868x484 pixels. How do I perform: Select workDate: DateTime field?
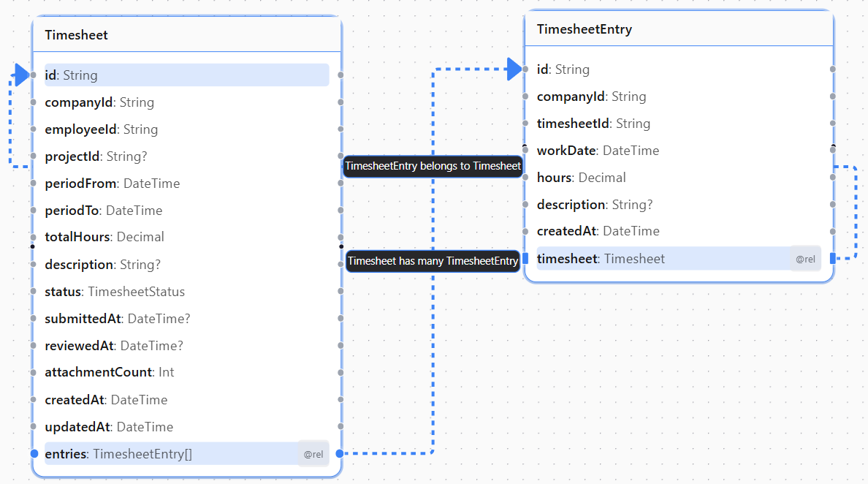click(679, 150)
